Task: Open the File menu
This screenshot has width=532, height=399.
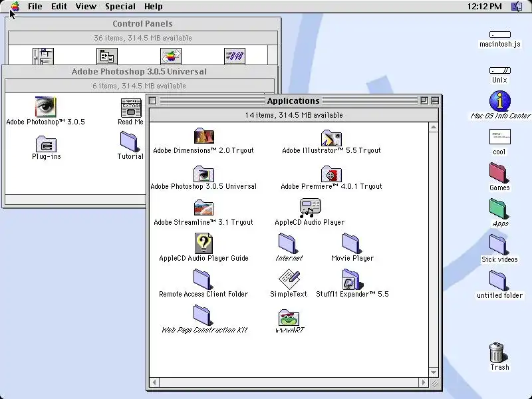Action: tap(35, 6)
